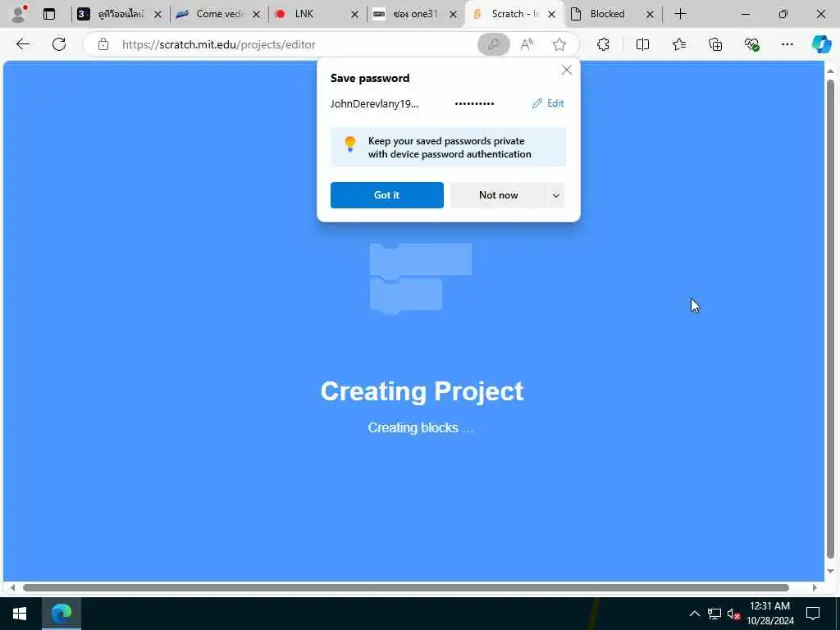Open the taskbar clock and date
Image resolution: width=840 pixels, height=630 pixels.
coord(769,614)
